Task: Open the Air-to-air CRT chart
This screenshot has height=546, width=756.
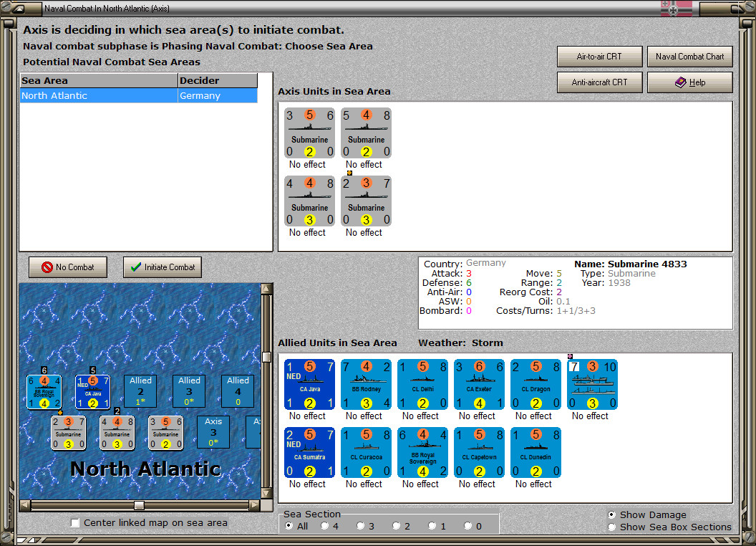Action: [599, 57]
